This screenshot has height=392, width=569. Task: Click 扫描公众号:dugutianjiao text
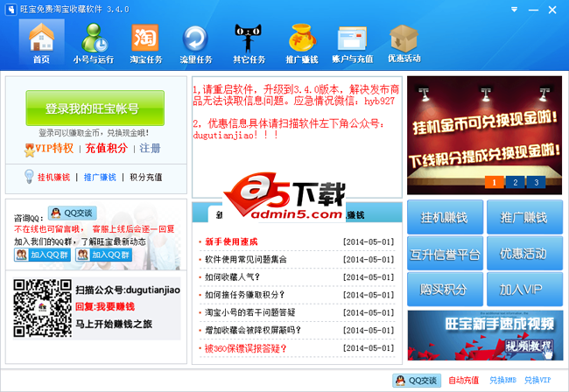(x=128, y=290)
